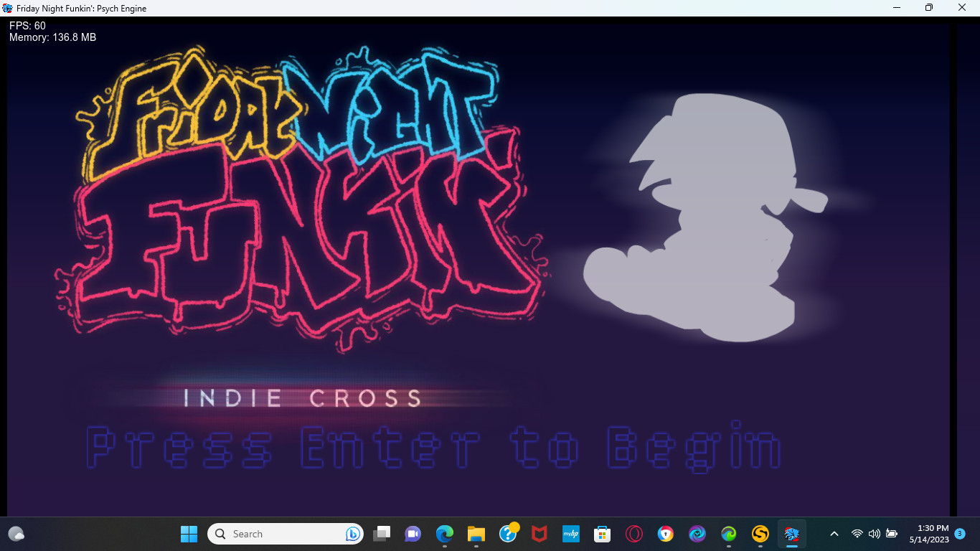Close the Friday Night Funkin' window
Screen dimensions: 980x551
pyautogui.click(x=962, y=8)
